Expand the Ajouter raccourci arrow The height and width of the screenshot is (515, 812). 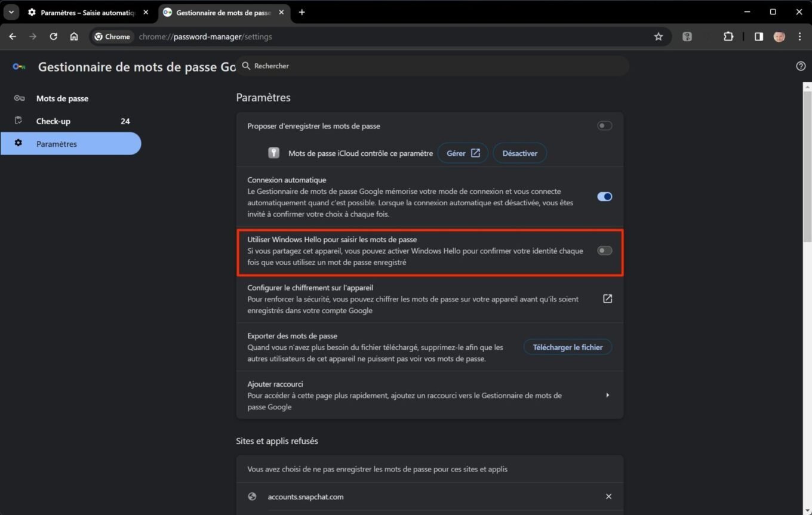pyautogui.click(x=608, y=395)
